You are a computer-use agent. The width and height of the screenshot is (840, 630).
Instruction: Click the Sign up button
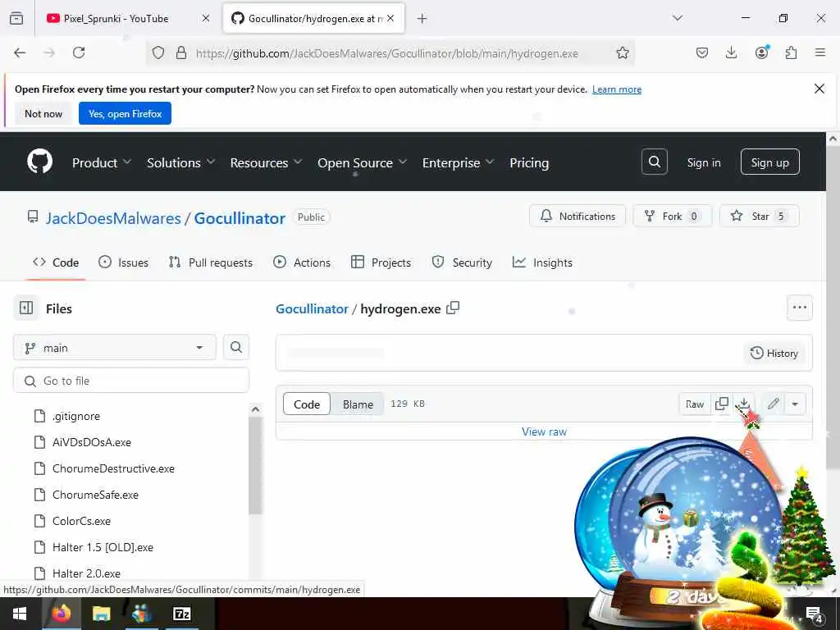769,162
